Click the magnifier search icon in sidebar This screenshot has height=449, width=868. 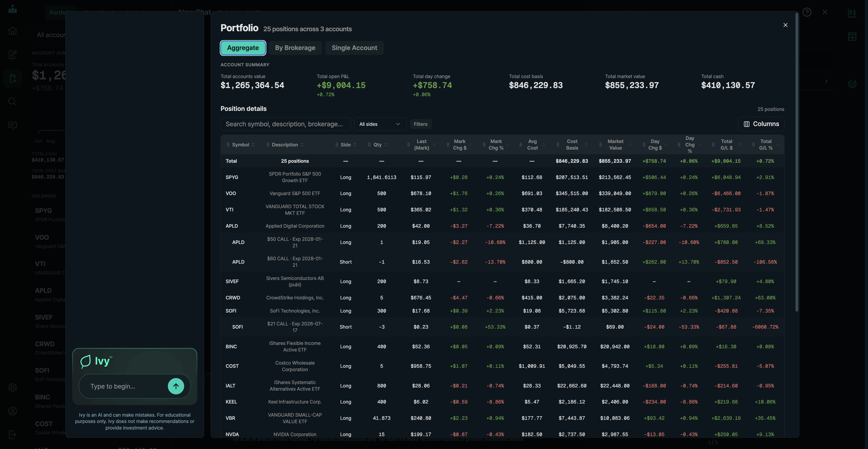pos(12,102)
